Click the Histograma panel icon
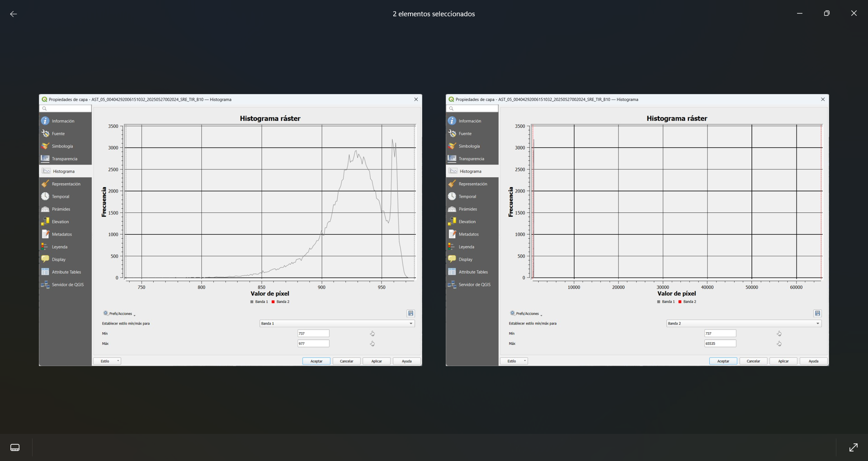868x461 pixels. [46, 171]
